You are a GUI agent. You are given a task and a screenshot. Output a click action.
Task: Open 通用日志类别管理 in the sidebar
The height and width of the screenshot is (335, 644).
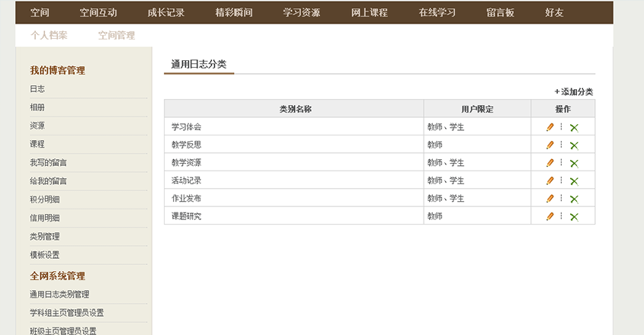[59, 295]
